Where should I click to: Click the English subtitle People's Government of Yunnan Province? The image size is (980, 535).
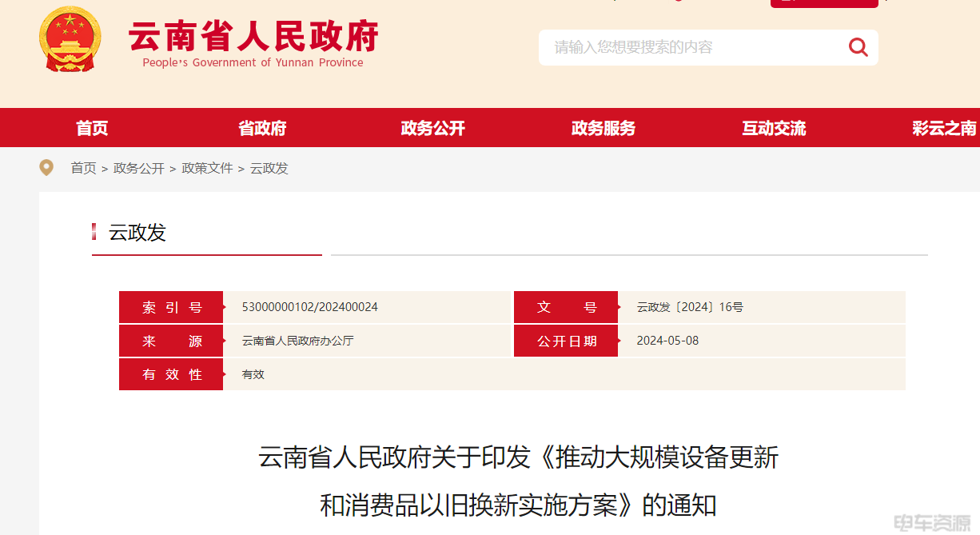253,62
